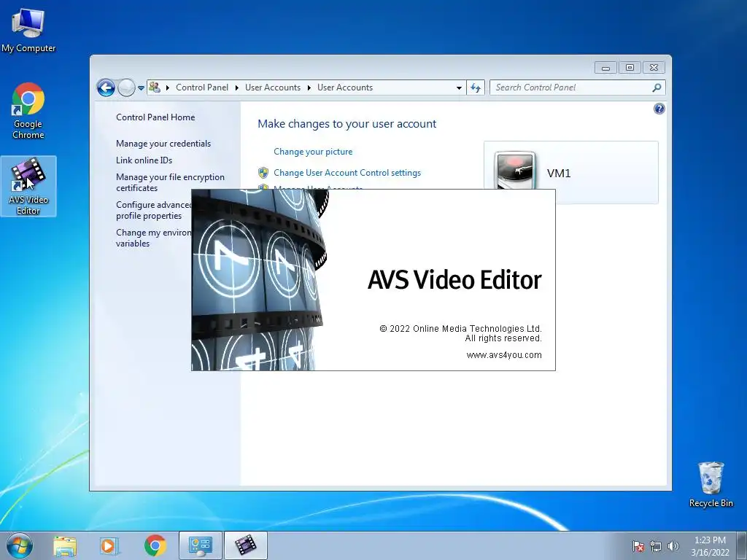Image resolution: width=747 pixels, height=560 pixels.
Task: Open Change my environment variables link
Action: pyautogui.click(x=153, y=238)
